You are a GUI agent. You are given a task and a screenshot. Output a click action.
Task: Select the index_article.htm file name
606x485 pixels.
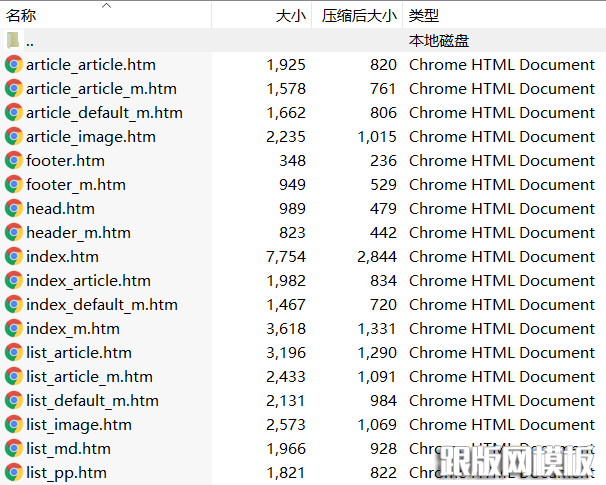click(x=88, y=280)
